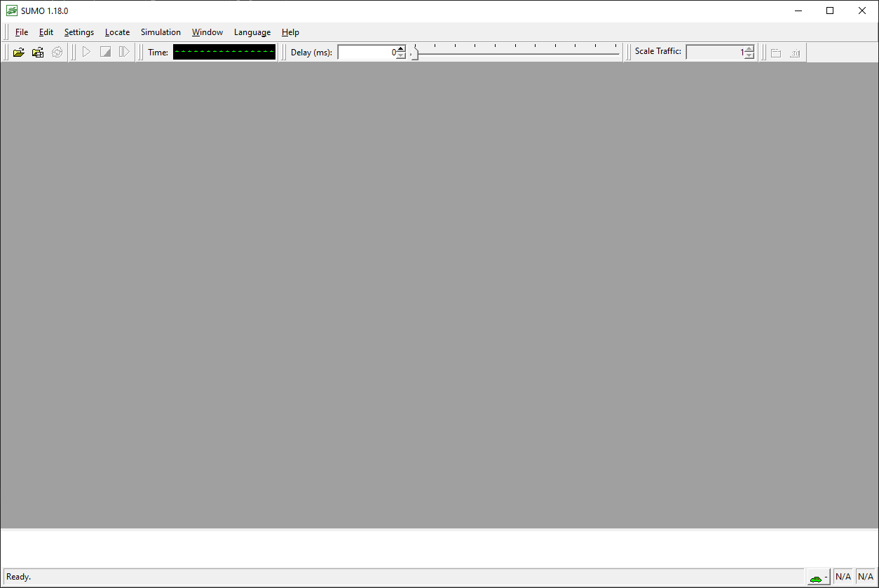
Task: Open the Help menu
Action: click(x=290, y=32)
